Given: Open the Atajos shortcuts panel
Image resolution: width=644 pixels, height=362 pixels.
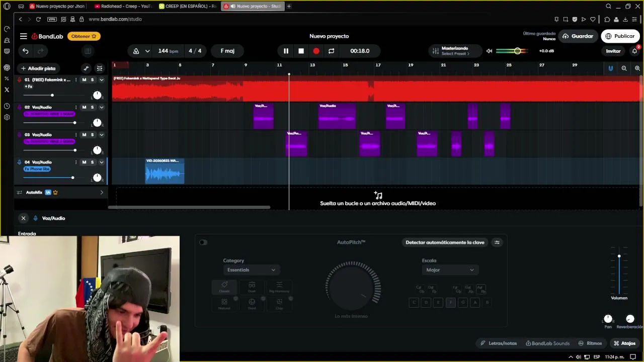Looking at the screenshot, I should tap(624, 343).
